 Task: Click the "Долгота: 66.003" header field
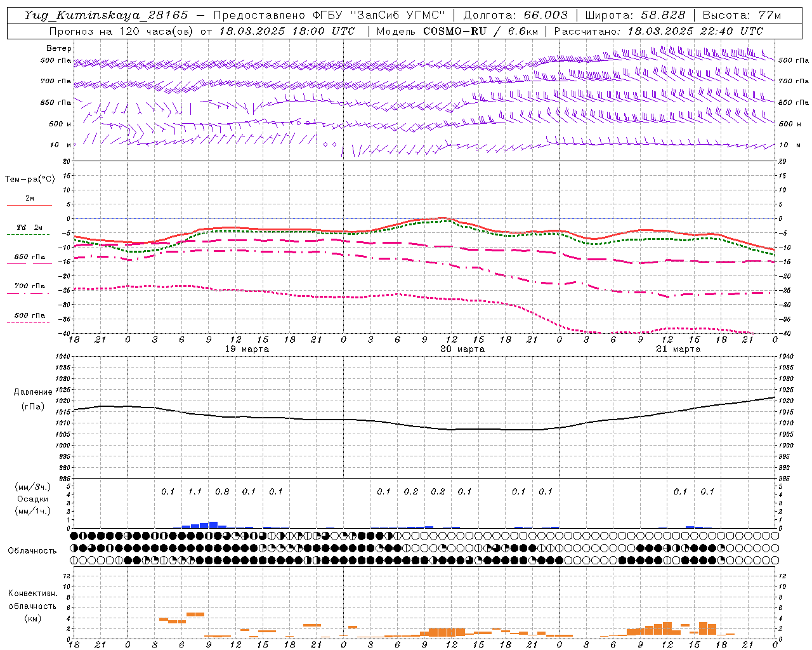click(x=515, y=15)
